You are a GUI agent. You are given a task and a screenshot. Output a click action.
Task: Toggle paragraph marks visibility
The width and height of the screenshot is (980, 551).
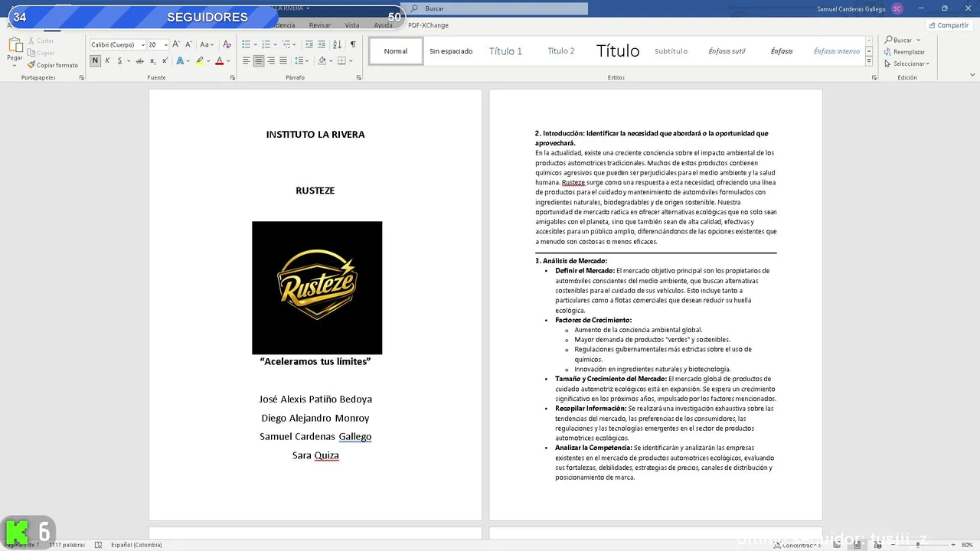pos(352,44)
